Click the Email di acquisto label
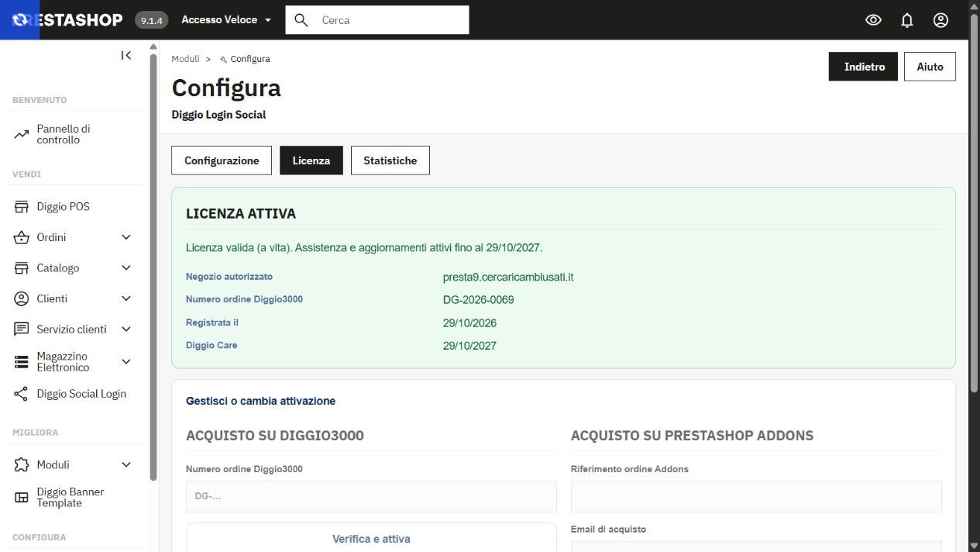Viewport: 980px width, 552px height. 608,530
